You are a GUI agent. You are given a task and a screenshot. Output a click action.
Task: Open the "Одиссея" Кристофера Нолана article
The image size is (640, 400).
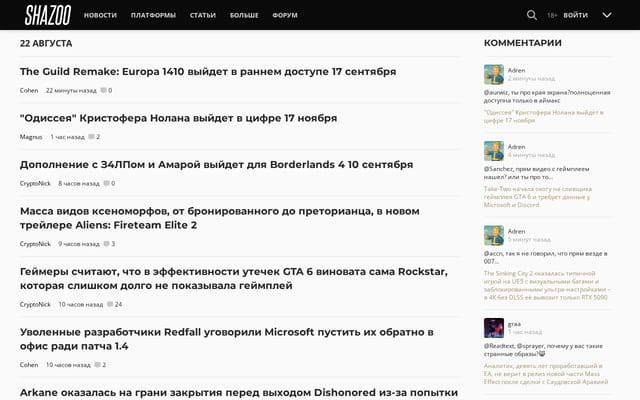point(178,118)
